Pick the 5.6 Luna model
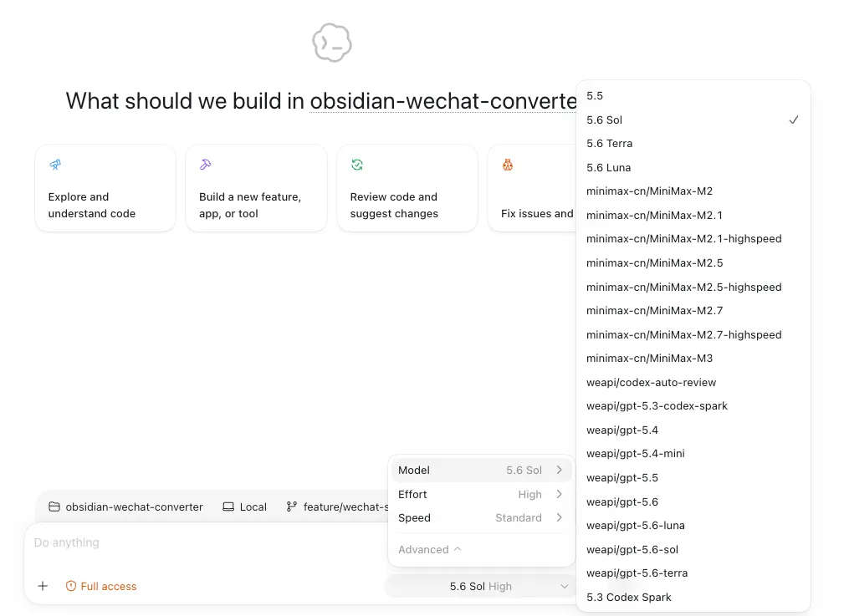This screenshot has width=844, height=616. tap(693, 168)
